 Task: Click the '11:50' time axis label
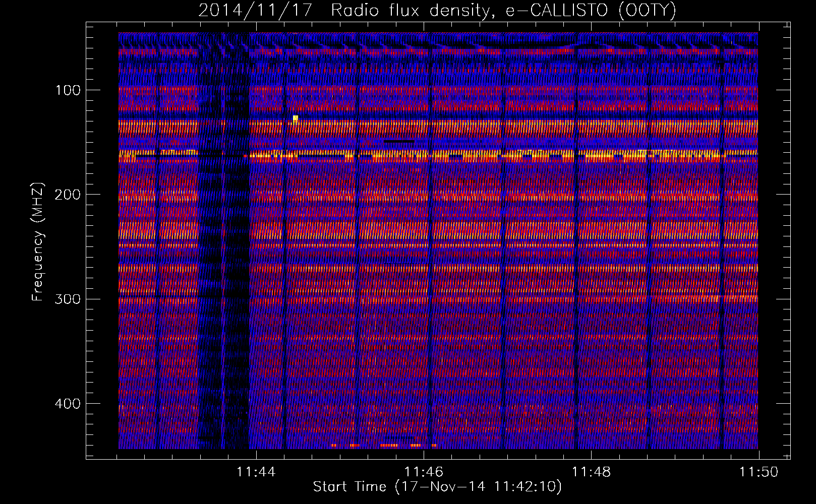tap(759, 472)
